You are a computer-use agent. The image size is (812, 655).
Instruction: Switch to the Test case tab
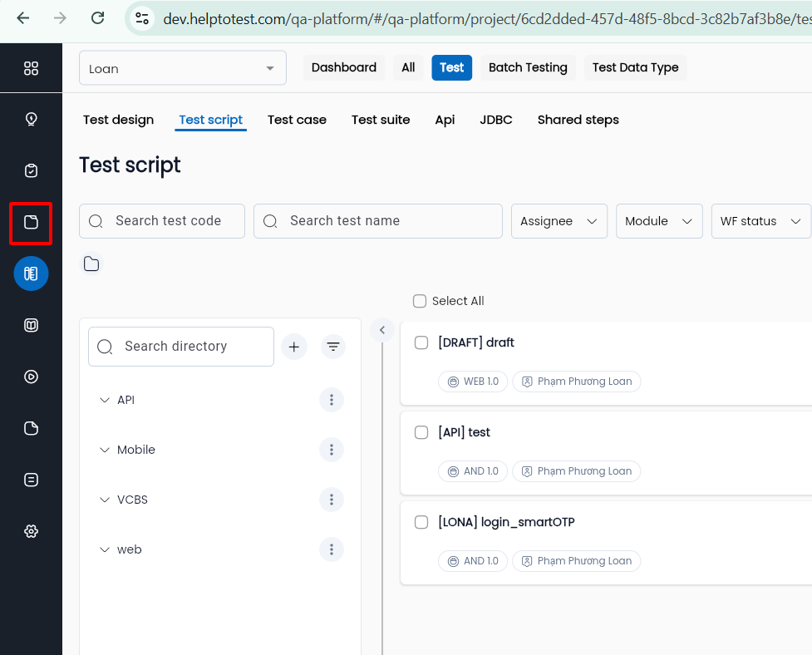(297, 120)
